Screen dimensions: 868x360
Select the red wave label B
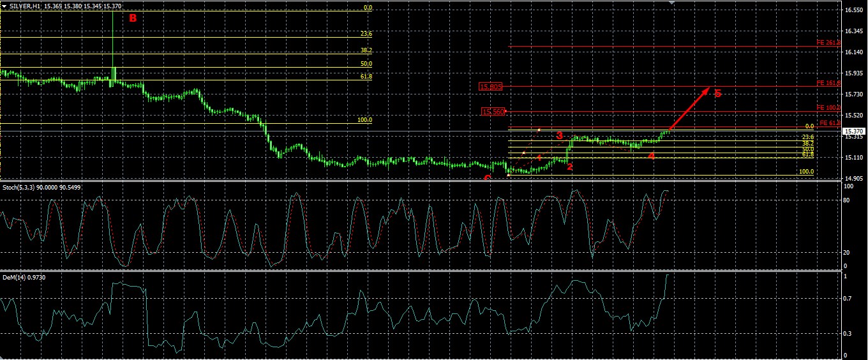pyautogui.click(x=133, y=18)
